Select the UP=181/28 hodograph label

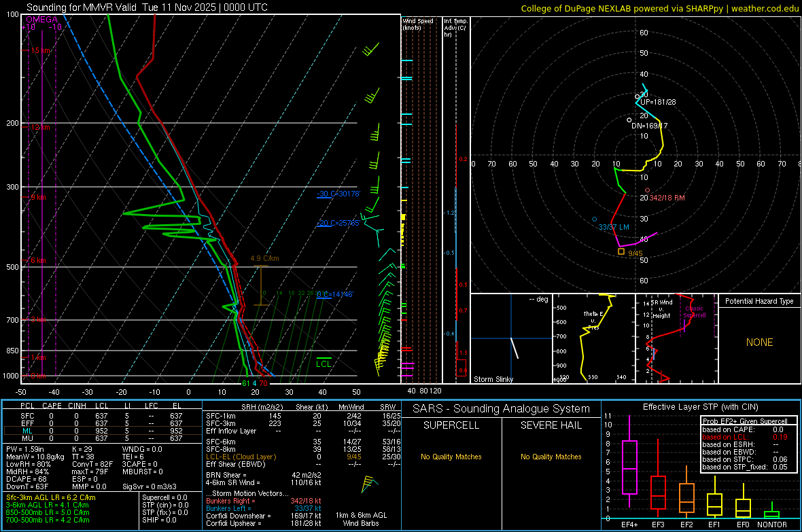point(658,102)
